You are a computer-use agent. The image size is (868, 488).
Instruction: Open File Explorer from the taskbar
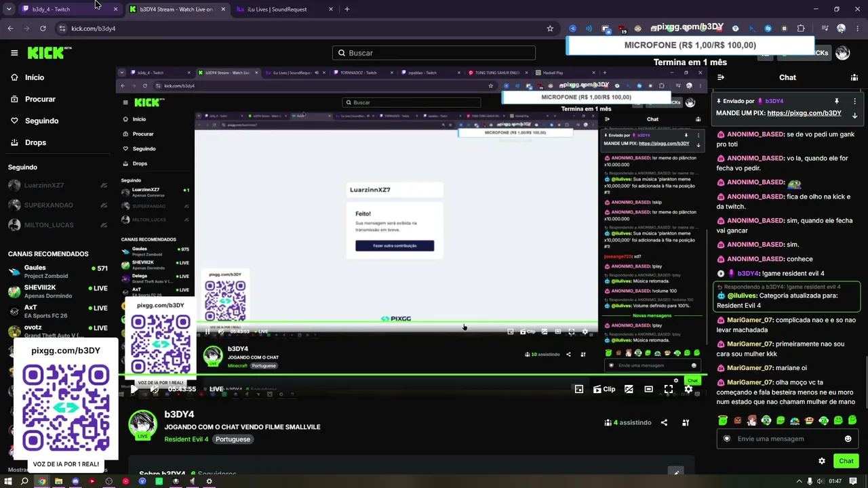58,481
